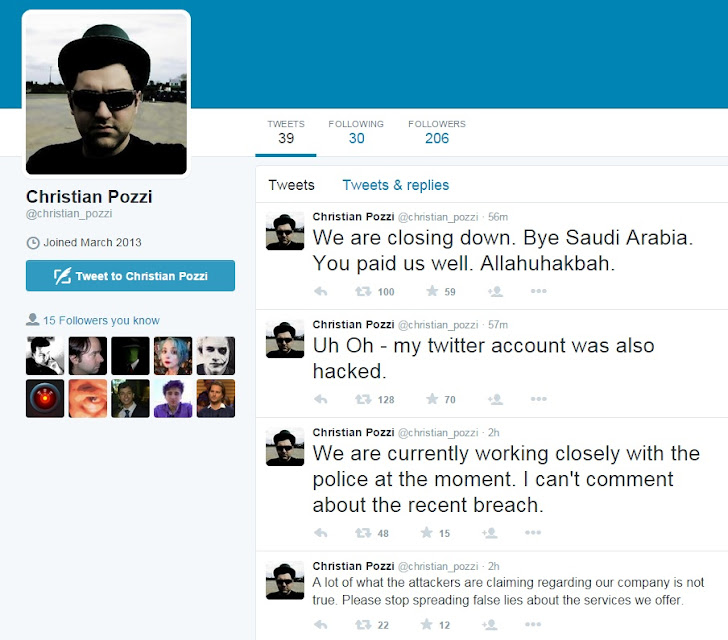This screenshot has width=728, height=640.
Task: Switch to Tweets & replies tab
Action: (x=396, y=185)
